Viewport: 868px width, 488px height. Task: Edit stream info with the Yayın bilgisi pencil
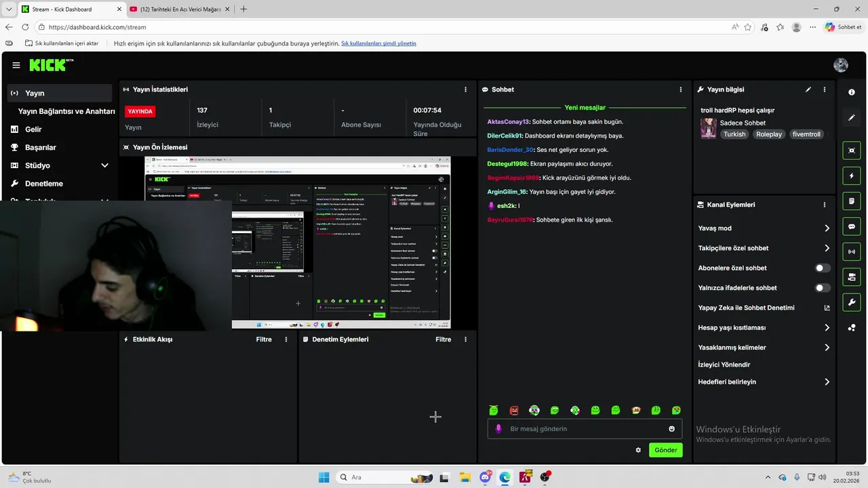[808, 89]
